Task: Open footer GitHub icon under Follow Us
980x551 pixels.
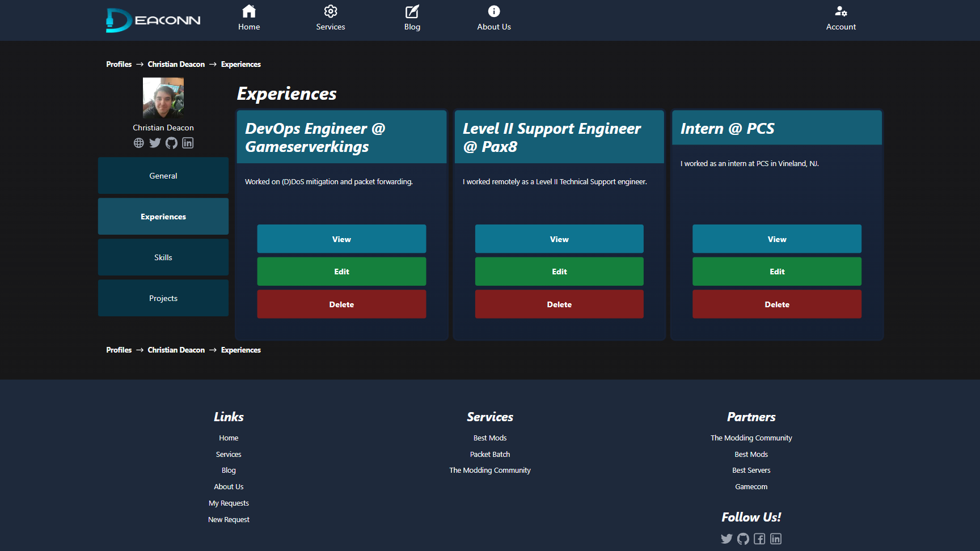Action: pyautogui.click(x=743, y=539)
